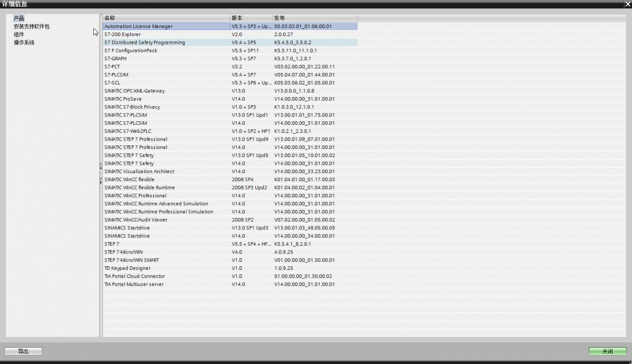Sort by the 版本 column header
Viewport: 632px width, 364px height.
point(251,18)
